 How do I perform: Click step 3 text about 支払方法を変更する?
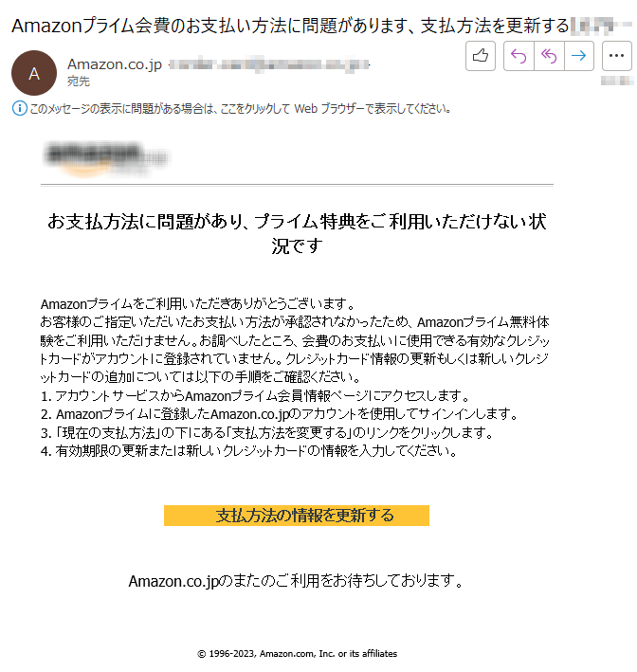[267, 432]
